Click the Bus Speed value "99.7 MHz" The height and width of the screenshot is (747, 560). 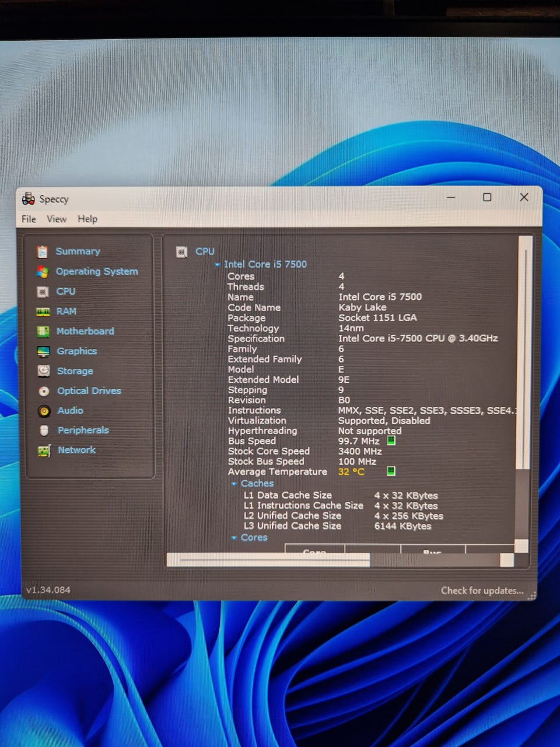[358, 441]
